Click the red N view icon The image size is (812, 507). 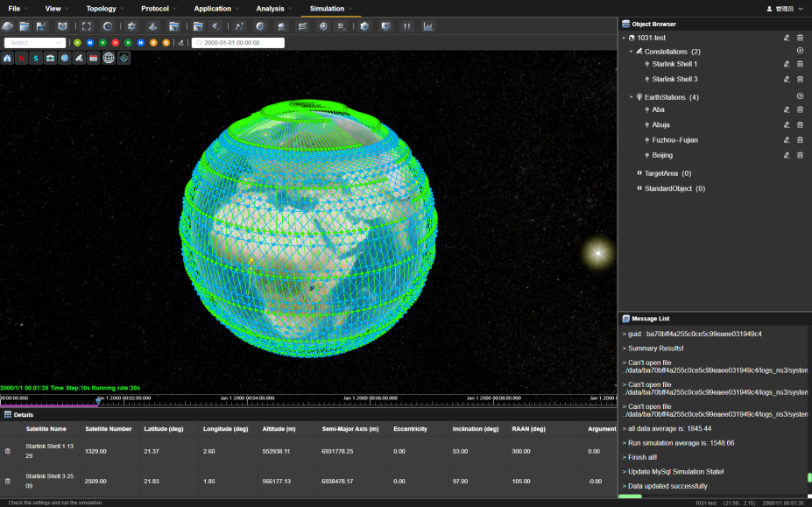point(21,58)
